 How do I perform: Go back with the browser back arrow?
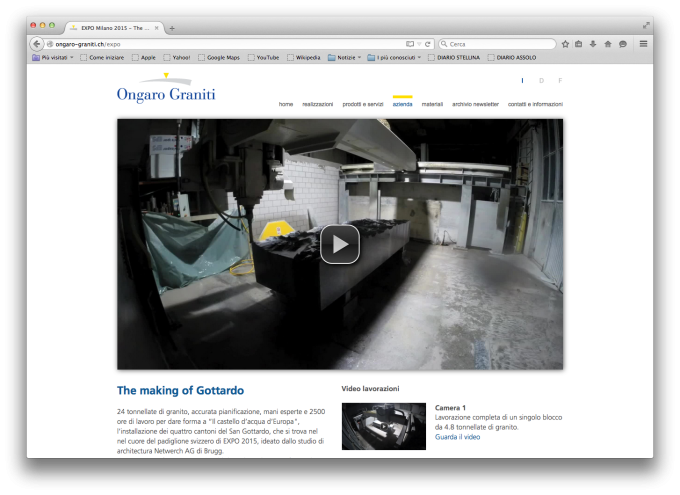[x=37, y=44]
